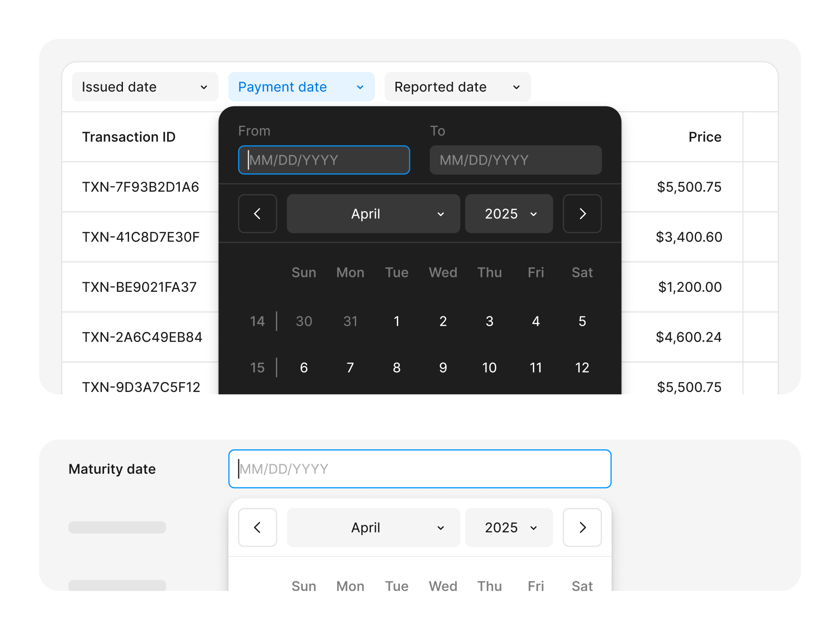Viewport: 840px width, 630px height.
Task: Open the Issued date filter dropdown
Action: tap(145, 87)
